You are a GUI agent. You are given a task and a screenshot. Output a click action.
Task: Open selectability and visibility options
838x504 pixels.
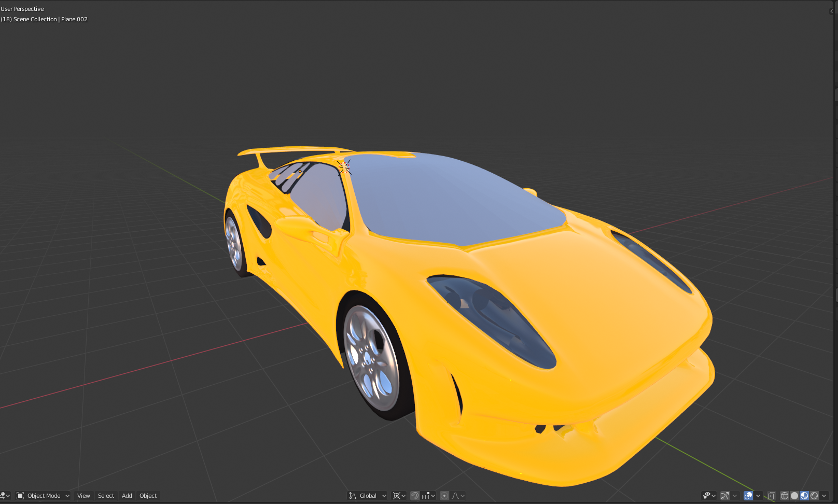click(x=709, y=496)
